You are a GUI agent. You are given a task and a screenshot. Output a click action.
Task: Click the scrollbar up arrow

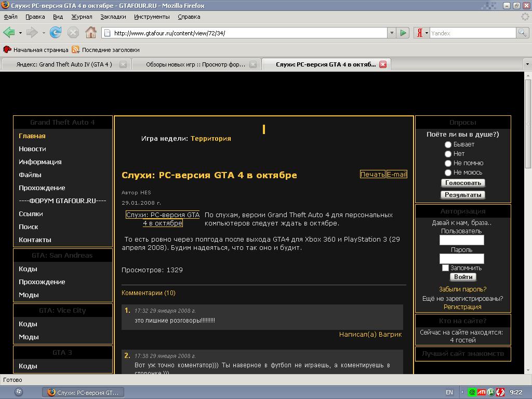point(528,75)
